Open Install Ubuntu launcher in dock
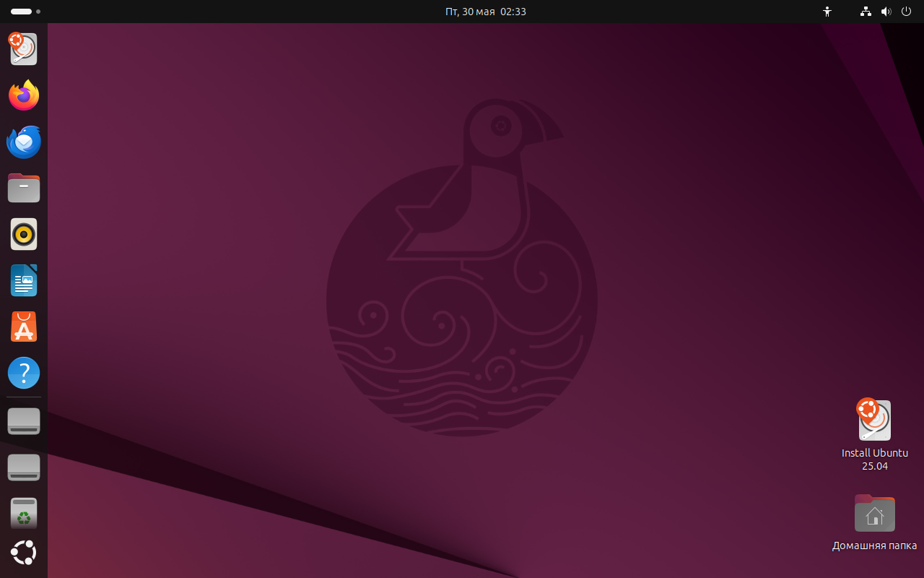The width and height of the screenshot is (924, 578). (x=24, y=49)
